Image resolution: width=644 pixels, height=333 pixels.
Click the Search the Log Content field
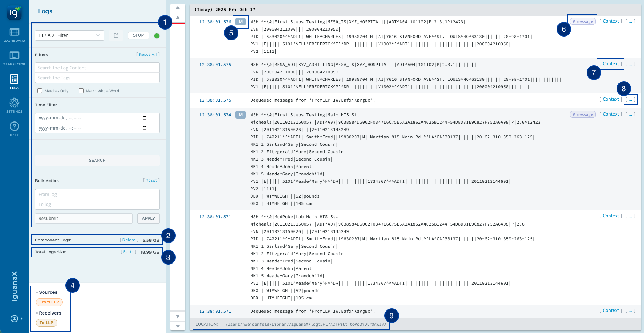click(x=97, y=68)
